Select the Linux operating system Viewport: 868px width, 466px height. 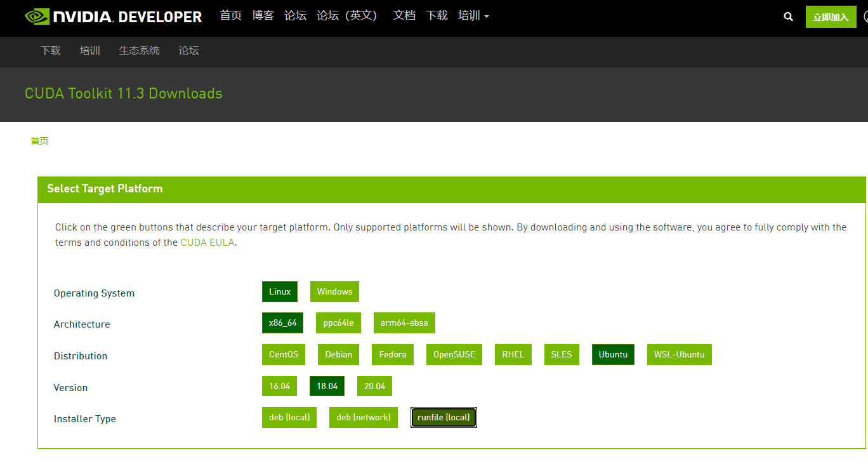280,292
